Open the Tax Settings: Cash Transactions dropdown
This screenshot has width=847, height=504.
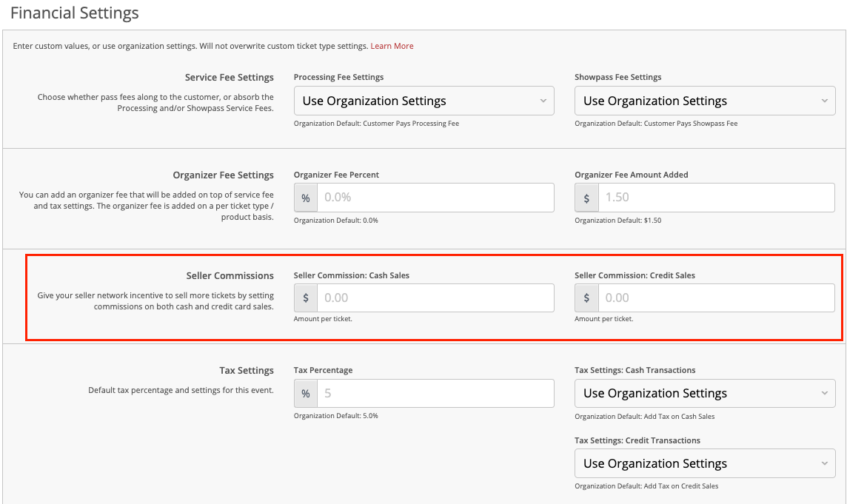pyautogui.click(x=705, y=393)
